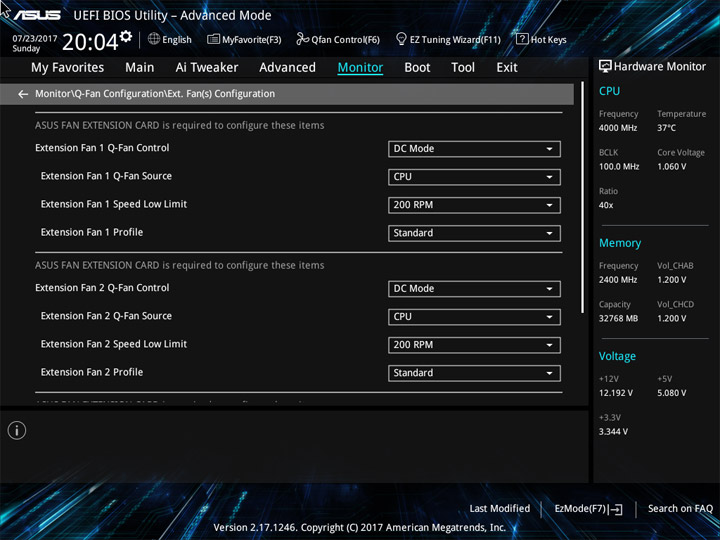Open the Exit tab

pos(507,68)
